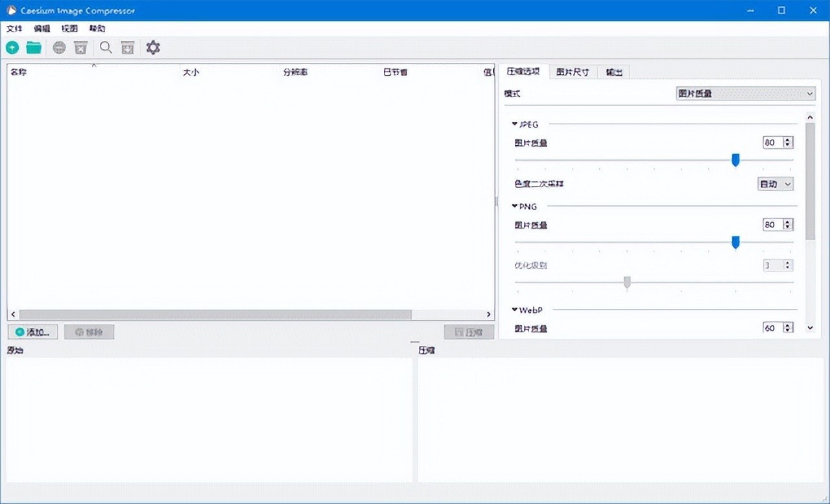The width and height of the screenshot is (830, 504).
Task: Collapse the JPEG section
Action: [x=515, y=124]
